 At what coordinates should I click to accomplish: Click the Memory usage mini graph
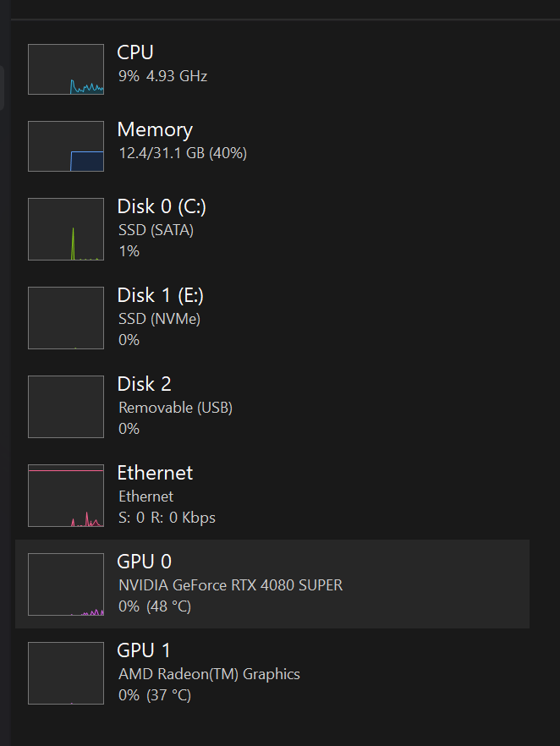66,146
